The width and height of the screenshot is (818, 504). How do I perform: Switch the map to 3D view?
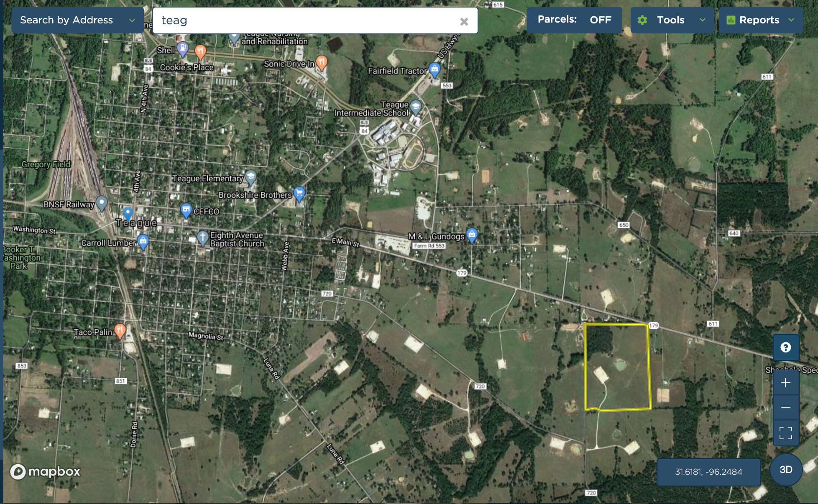coord(786,470)
